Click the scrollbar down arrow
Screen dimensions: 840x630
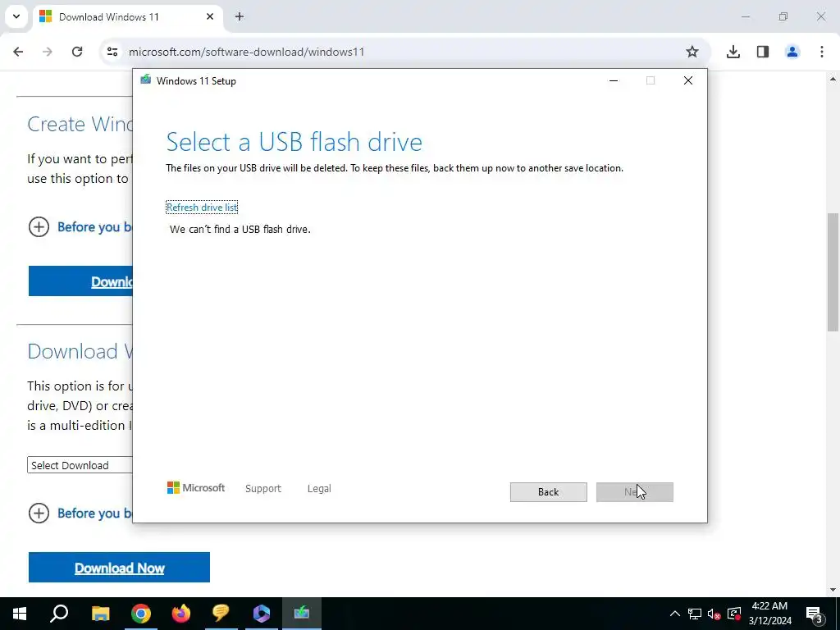[x=833, y=590]
